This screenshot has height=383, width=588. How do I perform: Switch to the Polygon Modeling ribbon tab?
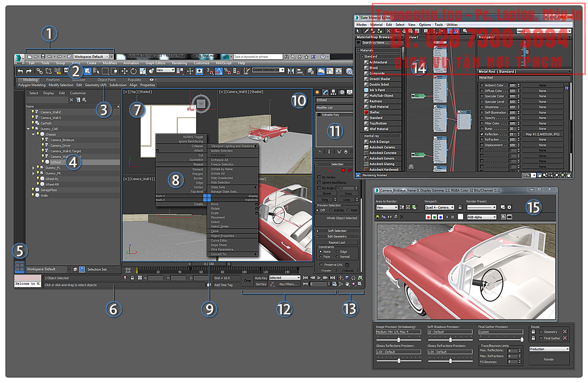point(32,85)
